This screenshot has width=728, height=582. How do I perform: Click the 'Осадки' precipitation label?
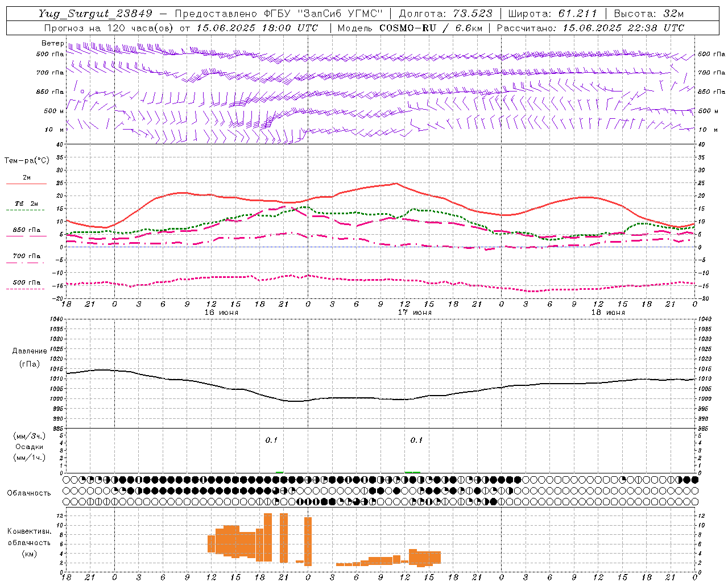[x=29, y=447]
